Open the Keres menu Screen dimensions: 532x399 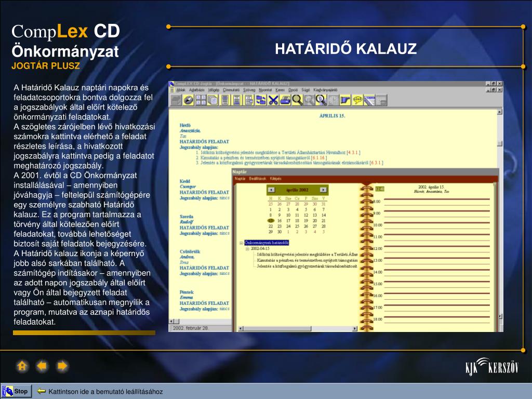(280, 90)
